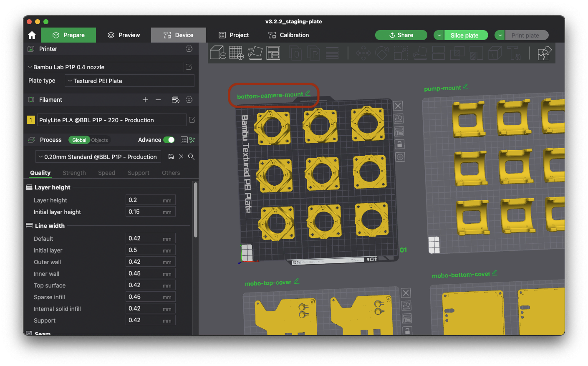The image size is (588, 366).
Task: Click Arrange all objects in the top toolbar
Action: (273, 53)
